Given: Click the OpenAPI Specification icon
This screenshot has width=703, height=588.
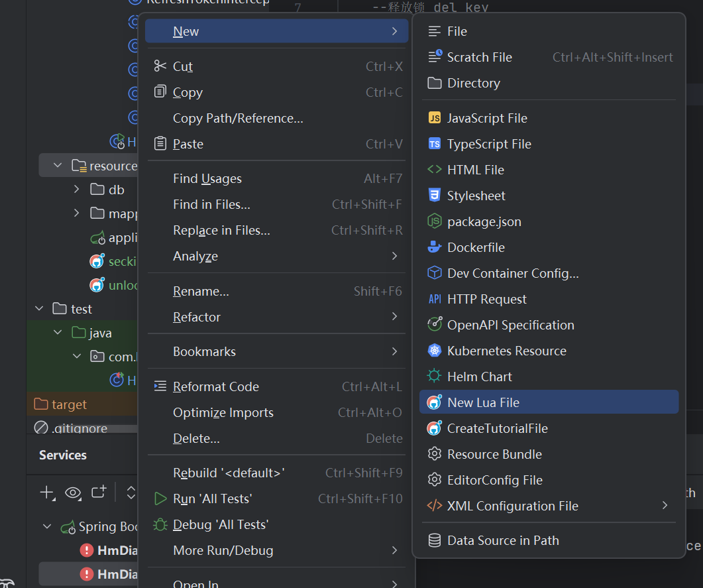Looking at the screenshot, I should click(x=435, y=324).
